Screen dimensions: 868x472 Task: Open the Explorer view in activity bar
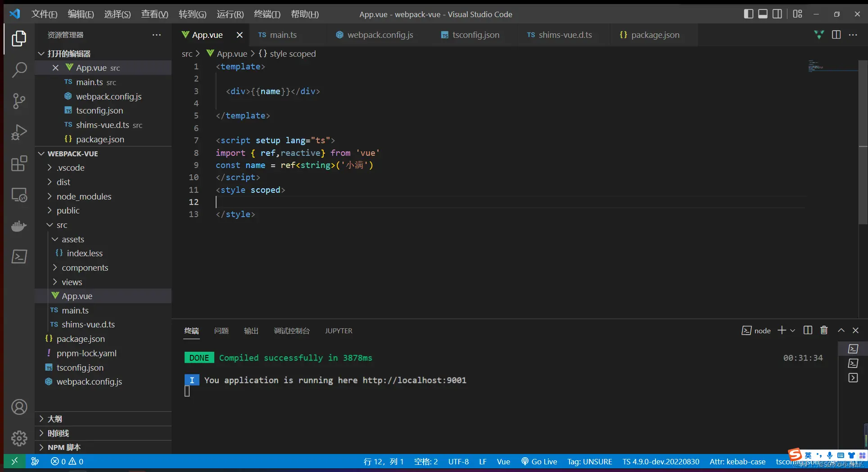tap(19, 38)
